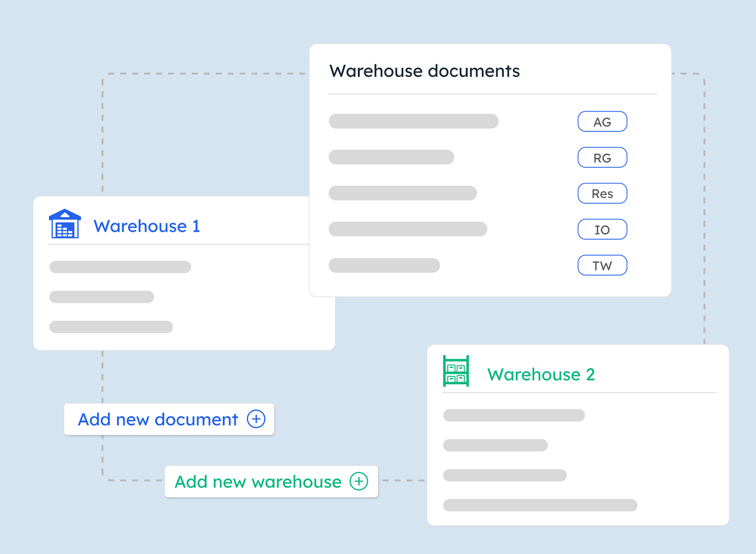This screenshot has height=554, width=756.
Task: Select the first gray document row
Action: 413,121
